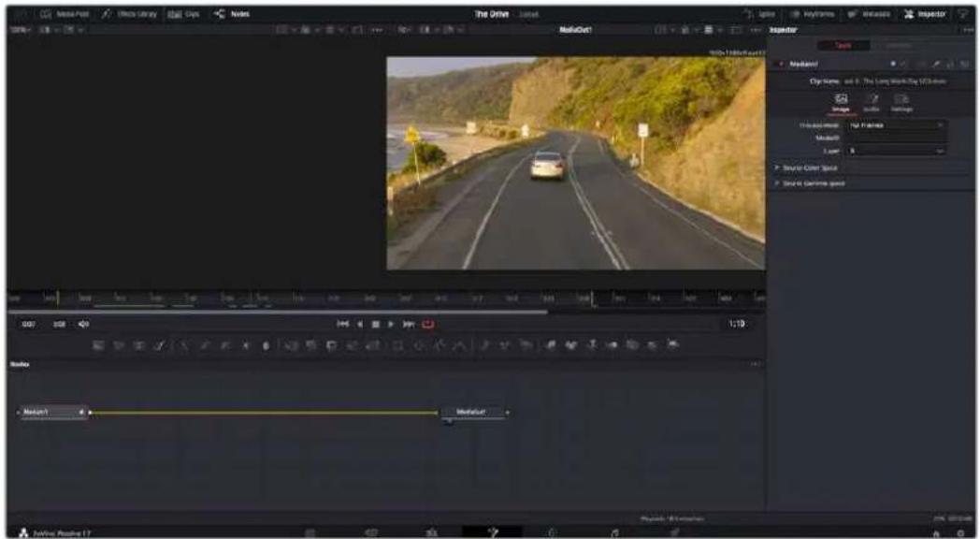Viewport: 980px width, 539px height.
Task: Toggle the Clips panel
Action: point(184,14)
